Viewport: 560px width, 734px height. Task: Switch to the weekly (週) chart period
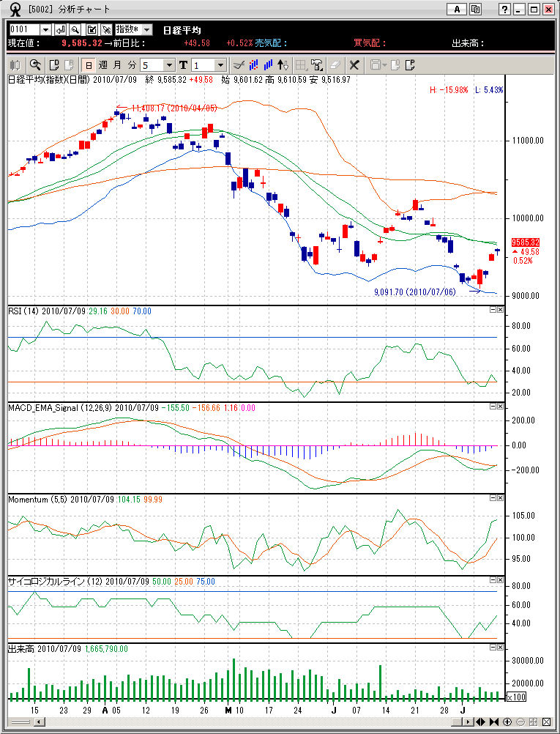pyautogui.click(x=102, y=64)
